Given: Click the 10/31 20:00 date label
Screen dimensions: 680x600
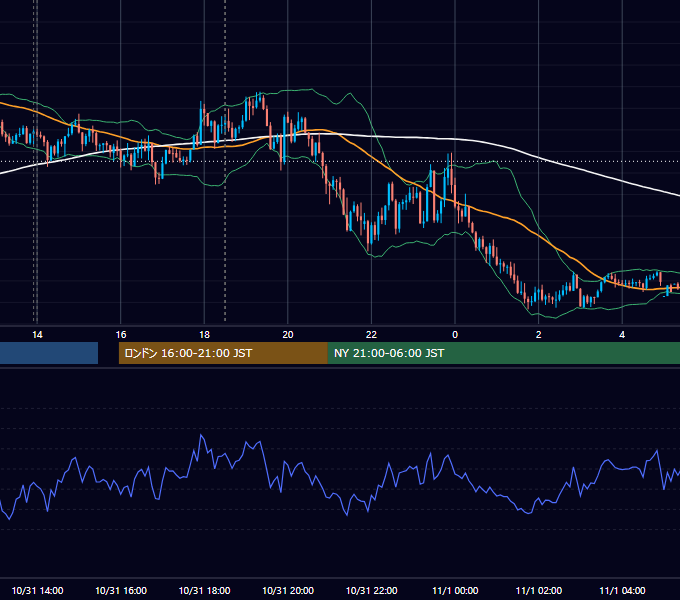Looking at the screenshot, I should (288, 590).
